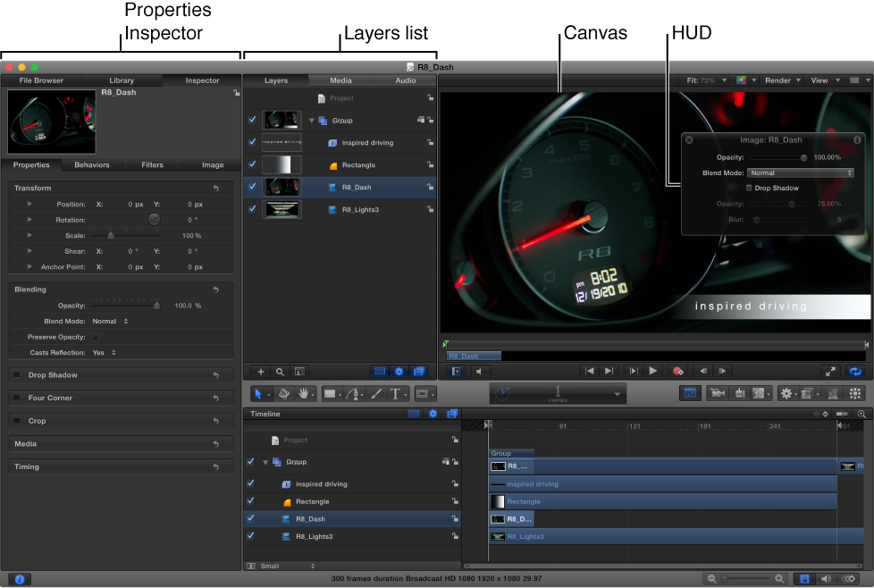The image size is (874, 588).
Task: Select the Rectangle shape tool
Action: [331, 393]
